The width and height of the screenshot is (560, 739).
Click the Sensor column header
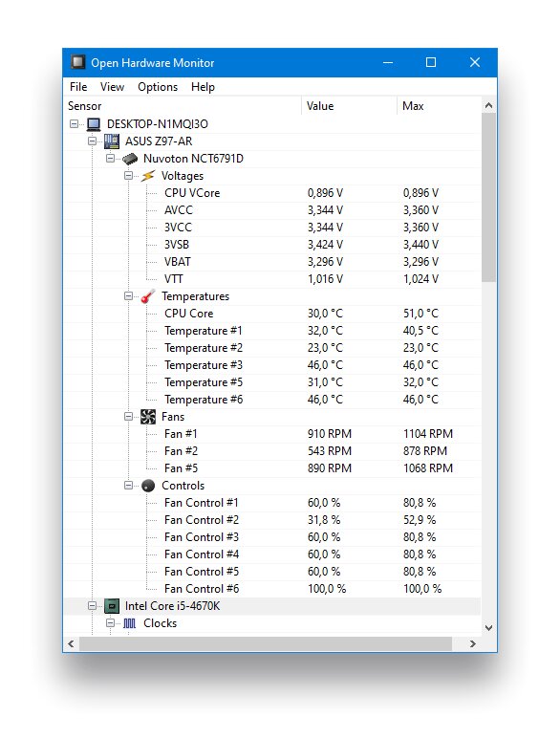pos(183,106)
